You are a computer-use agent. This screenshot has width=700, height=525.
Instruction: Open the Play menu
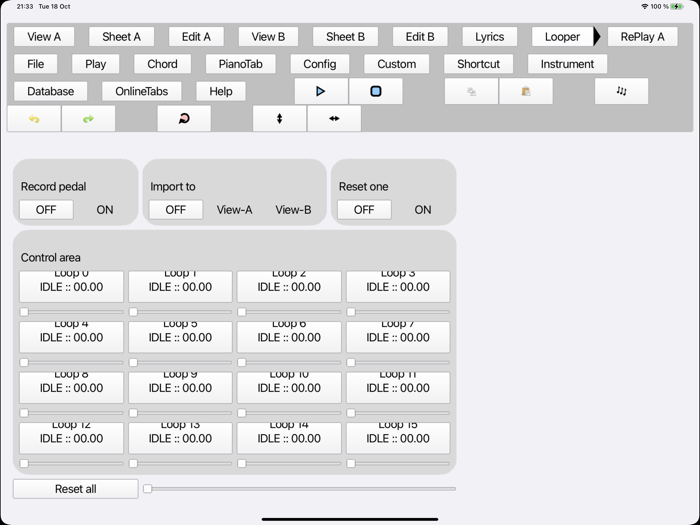tap(96, 64)
